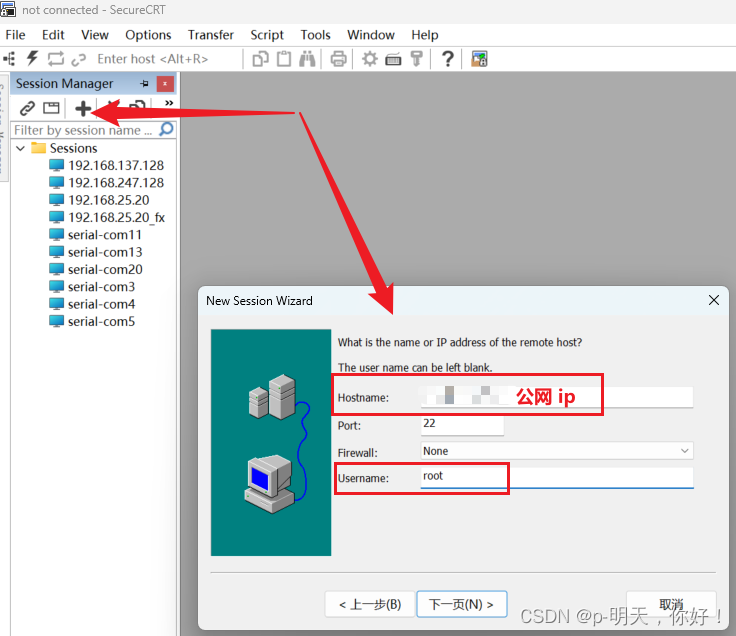Click the Quick Connect lightning icon

tap(32, 59)
